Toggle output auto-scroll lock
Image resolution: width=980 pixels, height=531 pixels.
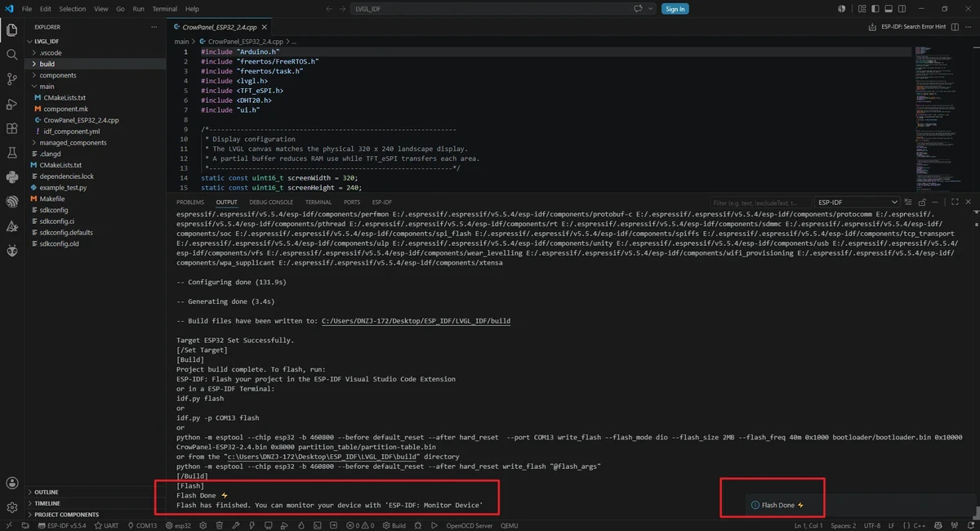click(921, 202)
